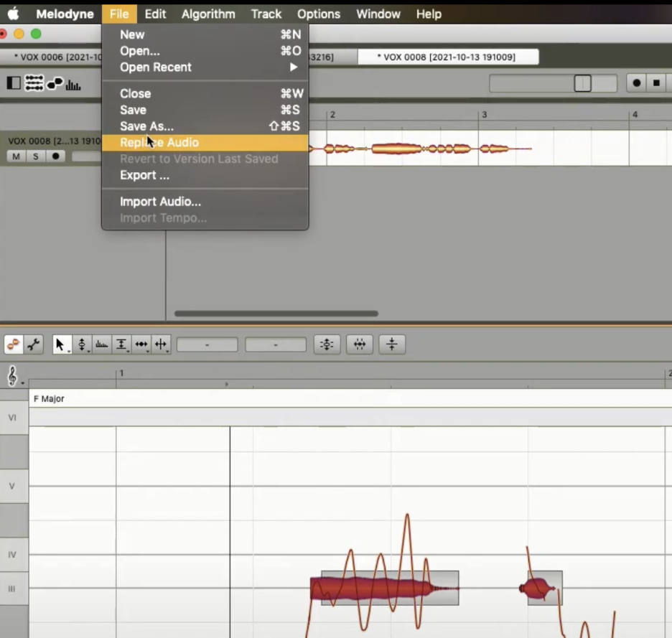Click scale degree IV in pitch ruler

coord(12,555)
